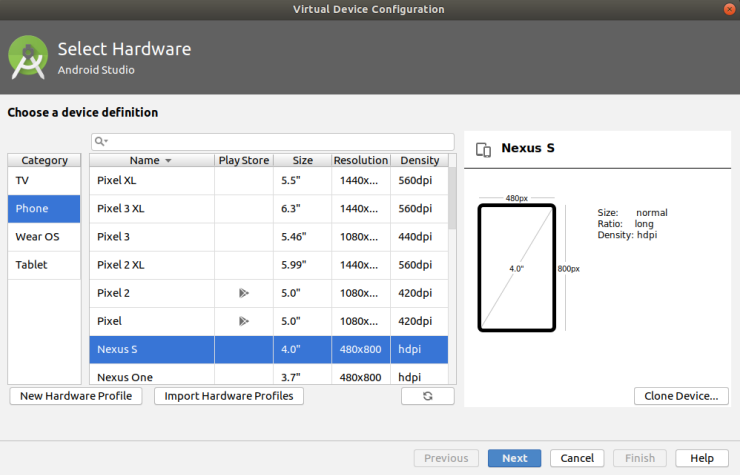Click the Nexus S device preview outline
This screenshot has width=740, height=475.
click(517, 268)
